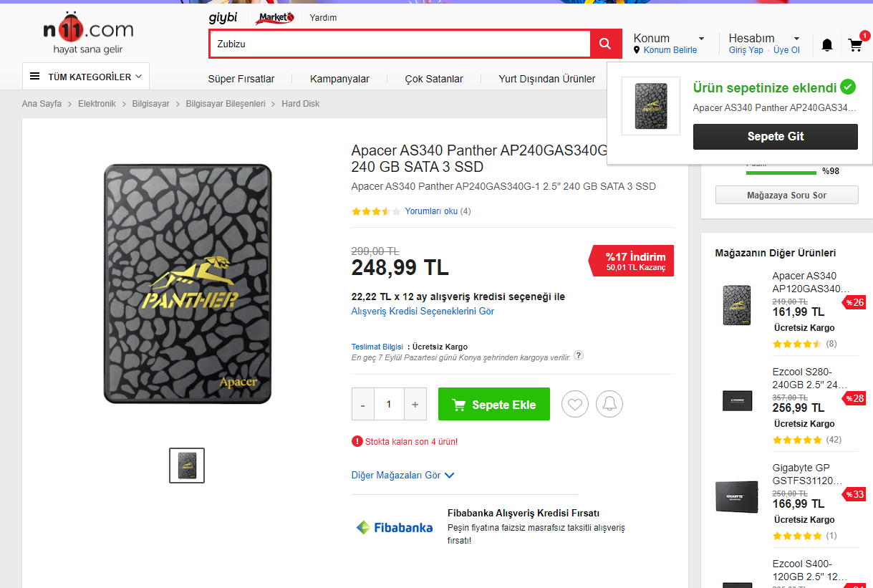Image resolution: width=873 pixels, height=588 pixels.
Task: Select the small product thumbnail below image
Action: (187, 466)
